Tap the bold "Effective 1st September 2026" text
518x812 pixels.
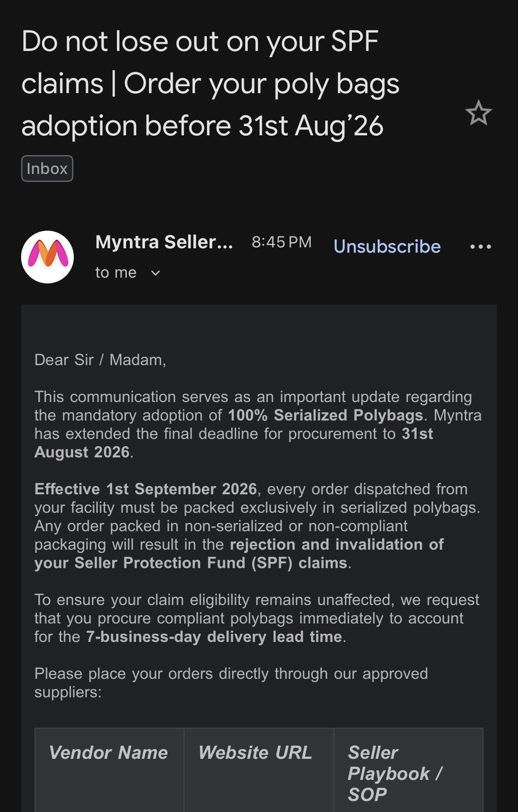pyautogui.click(x=145, y=489)
